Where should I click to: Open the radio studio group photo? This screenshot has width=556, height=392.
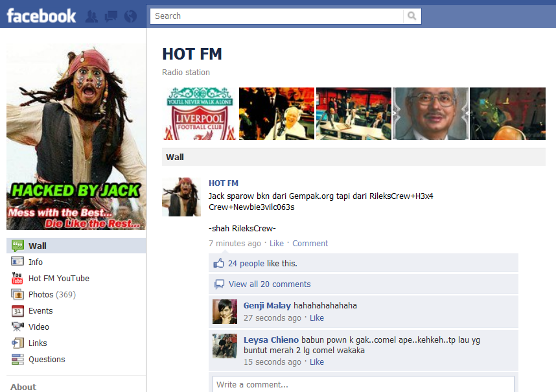point(354,113)
